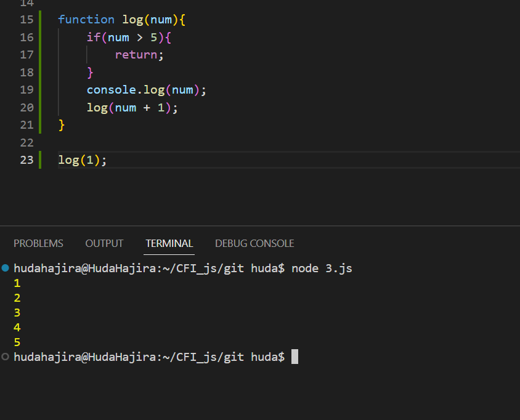Click the blue command decoration dot in terminal

click(x=5, y=267)
